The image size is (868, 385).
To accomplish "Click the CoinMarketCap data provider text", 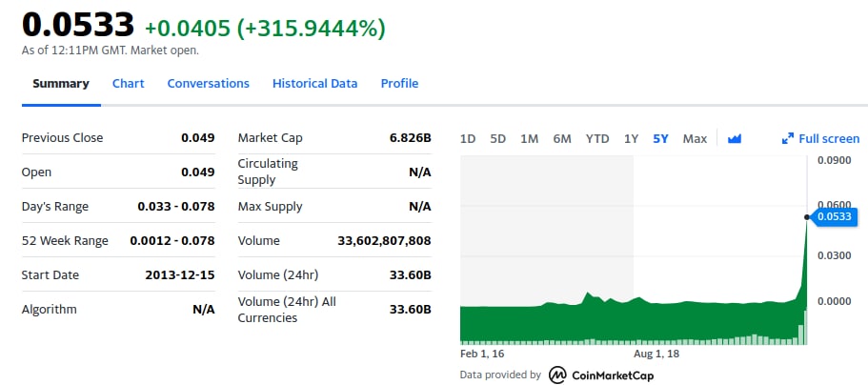I will coord(612,375).
